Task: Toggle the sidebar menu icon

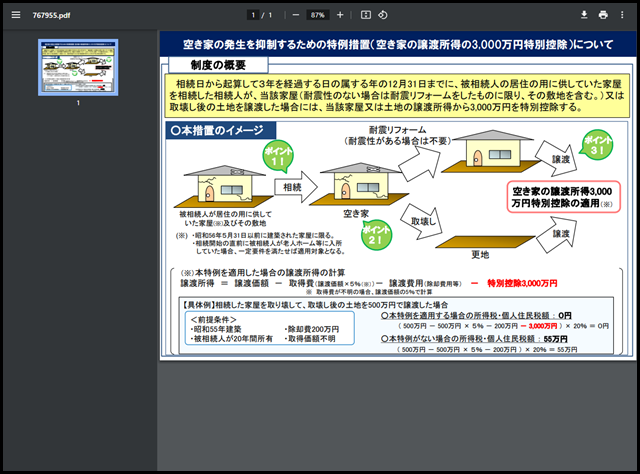Action: click(16, 15)
